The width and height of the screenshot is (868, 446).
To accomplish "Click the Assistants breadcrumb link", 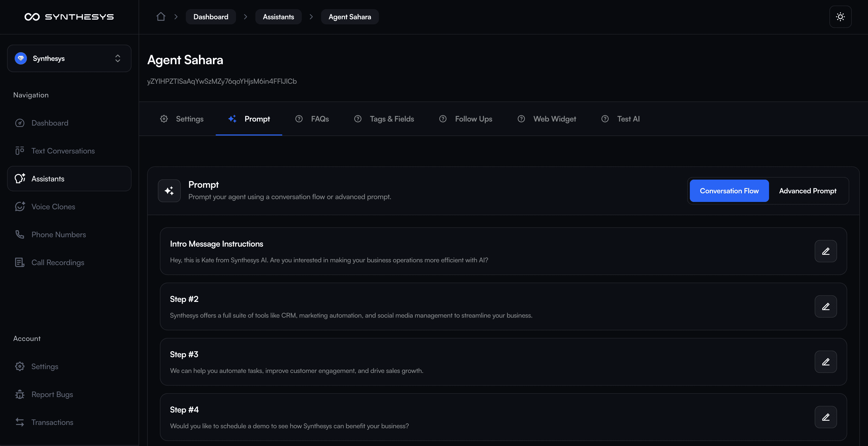I will (x=278, y=17).
